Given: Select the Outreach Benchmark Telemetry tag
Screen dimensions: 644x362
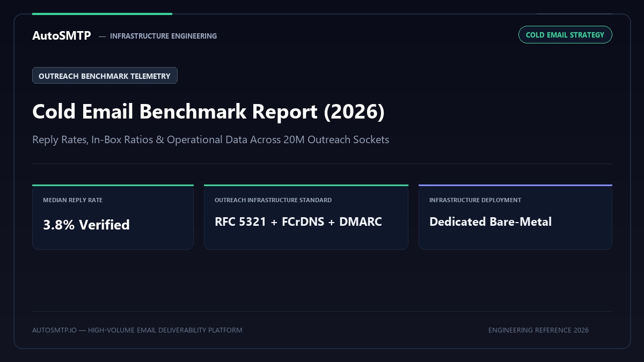Looking at the screenshot, I should (105, 76).
